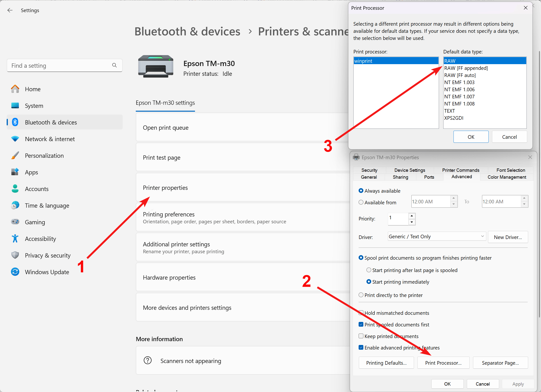Image resolution: width=541 pixels, height=392 pixels.
Task: Select Available from radio button
Action: pyautogui.click(x=361, y=202)
